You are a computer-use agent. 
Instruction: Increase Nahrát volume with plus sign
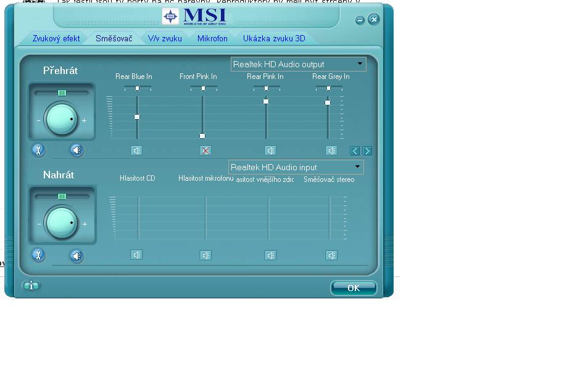[85, 225]
